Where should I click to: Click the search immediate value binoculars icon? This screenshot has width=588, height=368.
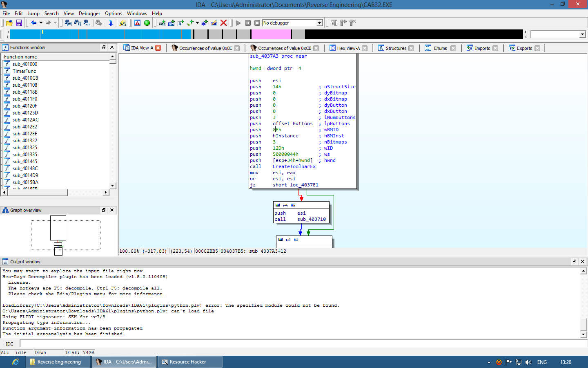[68, 23]
